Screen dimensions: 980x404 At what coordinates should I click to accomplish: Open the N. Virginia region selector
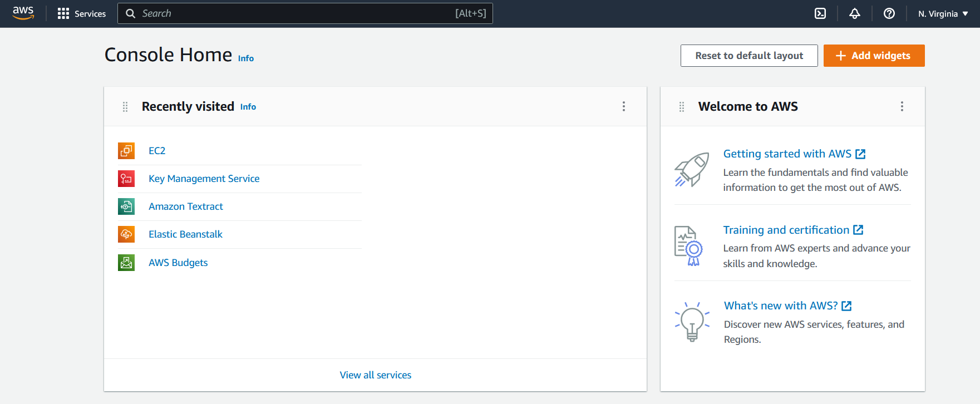pyautogui.click(x=942, y=13)
